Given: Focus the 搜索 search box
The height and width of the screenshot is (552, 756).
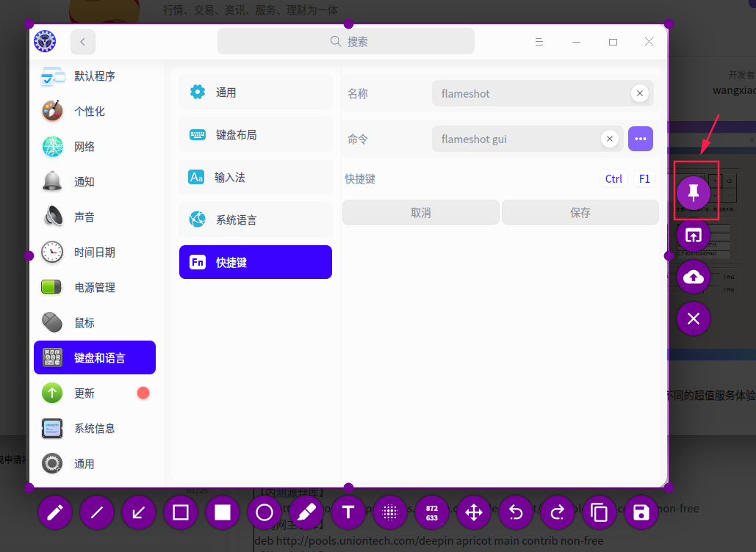Looking at the screenshot, I should 346,41.
